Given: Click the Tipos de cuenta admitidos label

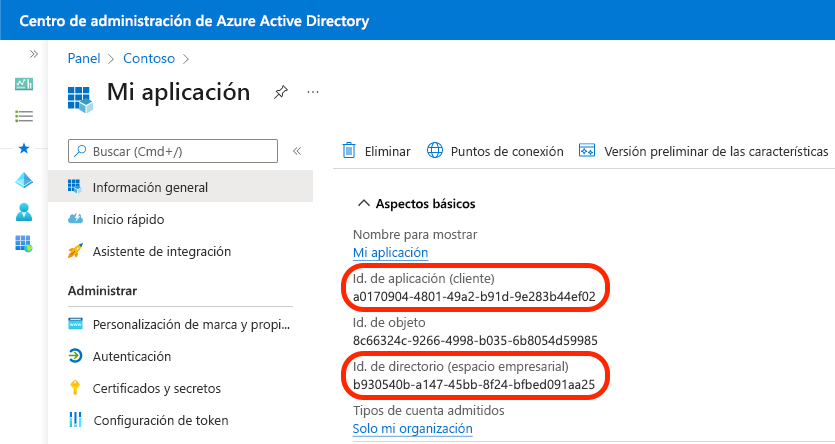Looking at the screenshot, I should pos(429,410).
